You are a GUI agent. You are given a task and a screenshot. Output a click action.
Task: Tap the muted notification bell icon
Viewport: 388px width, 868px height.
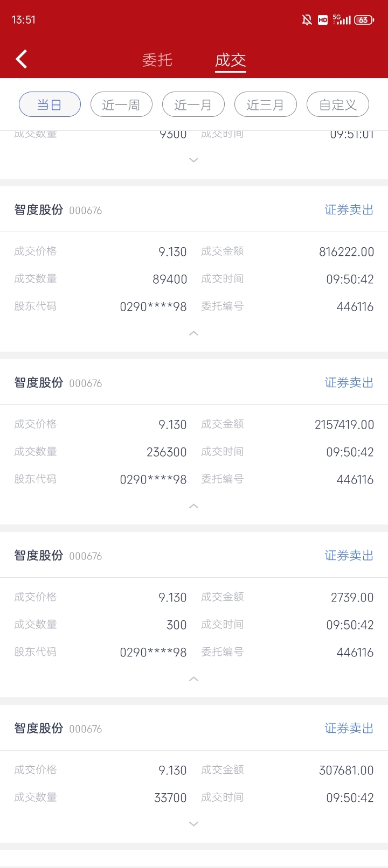(307, 20)
